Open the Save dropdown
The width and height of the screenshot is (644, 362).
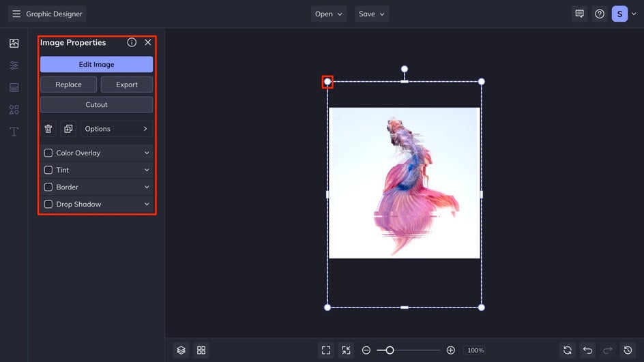coord(372,14)
